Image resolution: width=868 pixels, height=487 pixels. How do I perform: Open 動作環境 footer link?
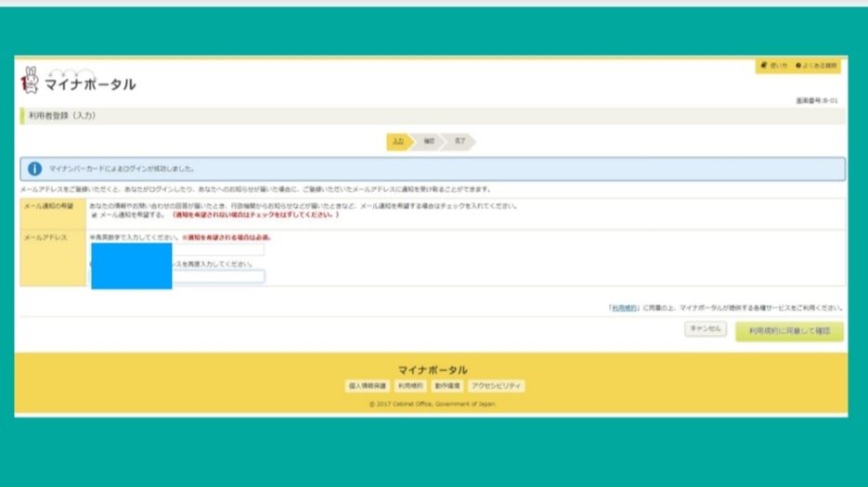pyautogui.click(x=447, y=386)
